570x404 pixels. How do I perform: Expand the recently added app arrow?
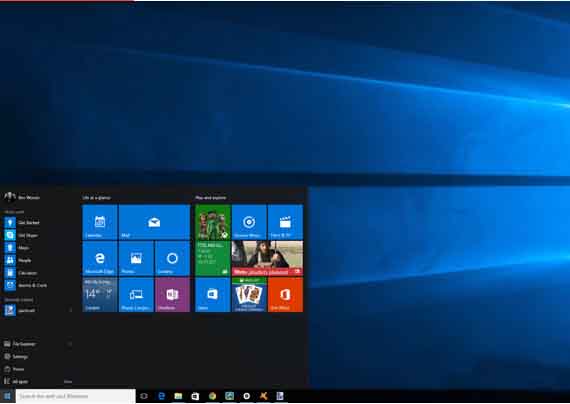click(70, 311)
